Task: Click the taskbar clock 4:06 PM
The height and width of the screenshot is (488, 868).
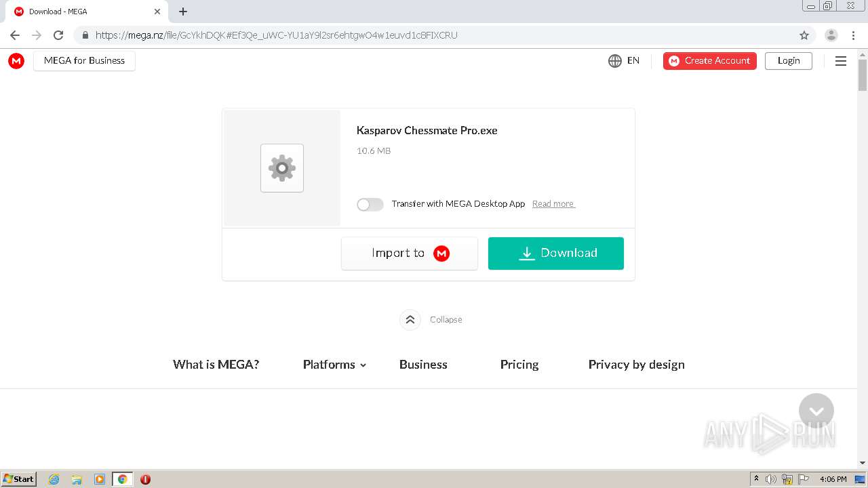Action: point(833,479)
